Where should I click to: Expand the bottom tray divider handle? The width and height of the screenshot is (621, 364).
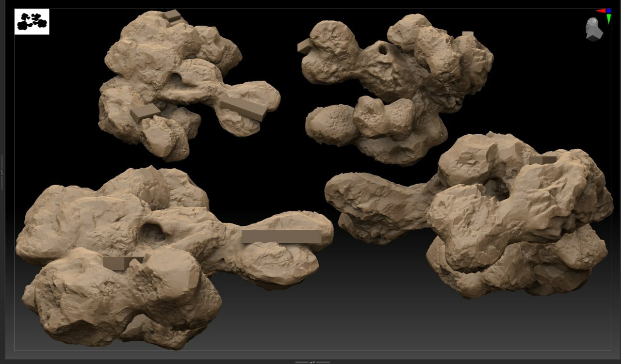[312, 362]
